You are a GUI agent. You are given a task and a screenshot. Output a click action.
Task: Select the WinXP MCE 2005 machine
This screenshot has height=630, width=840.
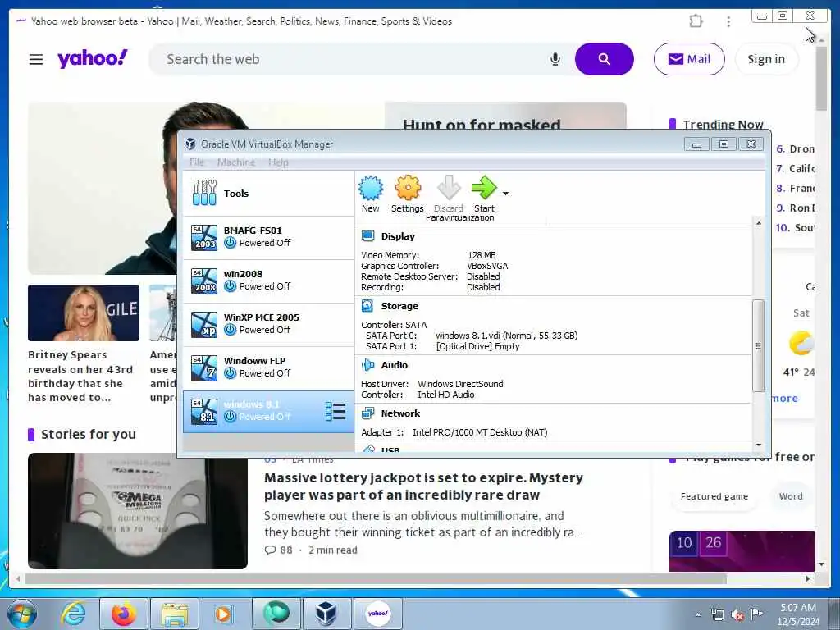(x=268, y=324)
